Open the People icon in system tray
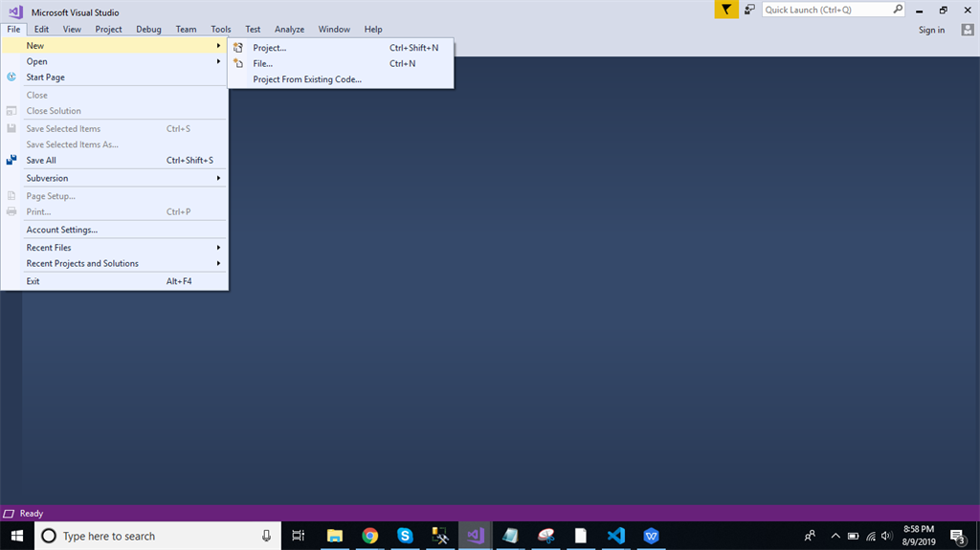This screenshot has height=550, width=980. coord(810,536)
